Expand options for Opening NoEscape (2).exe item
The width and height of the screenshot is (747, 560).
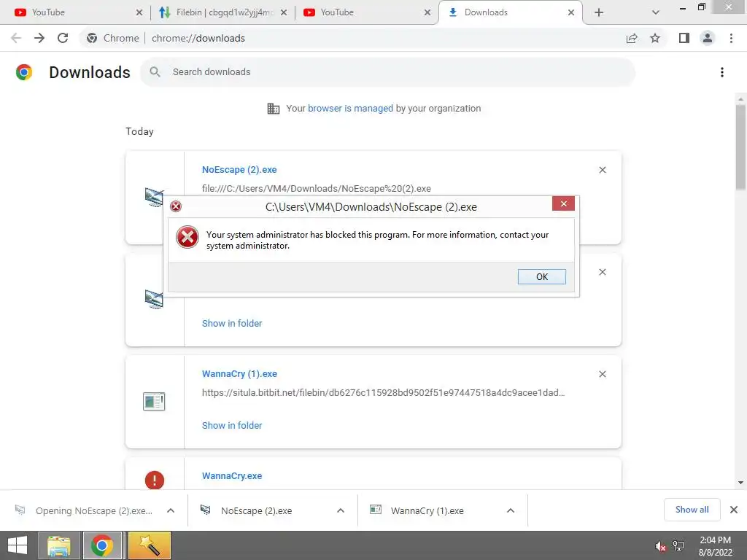click(171, 510)
